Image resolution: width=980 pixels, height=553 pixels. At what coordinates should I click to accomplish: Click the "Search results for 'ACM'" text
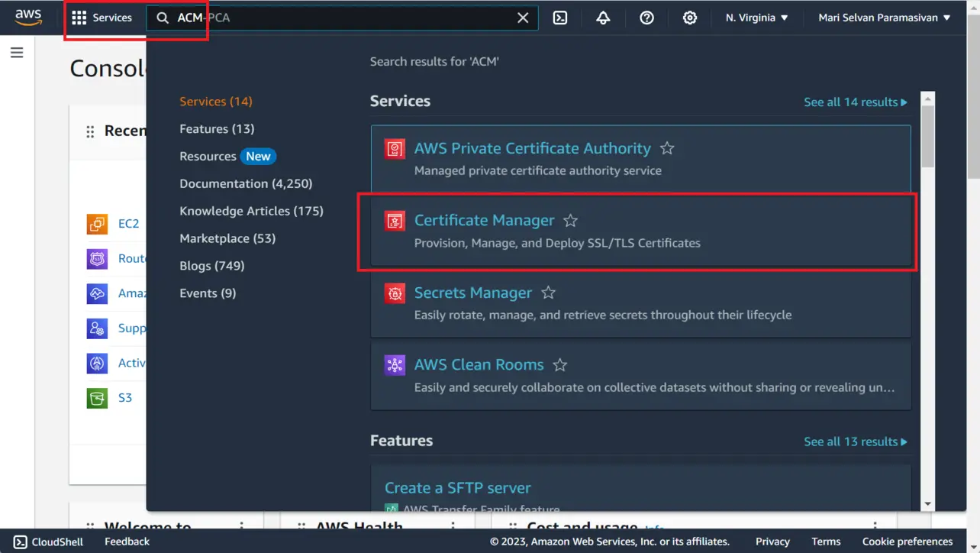click(434, 61)
